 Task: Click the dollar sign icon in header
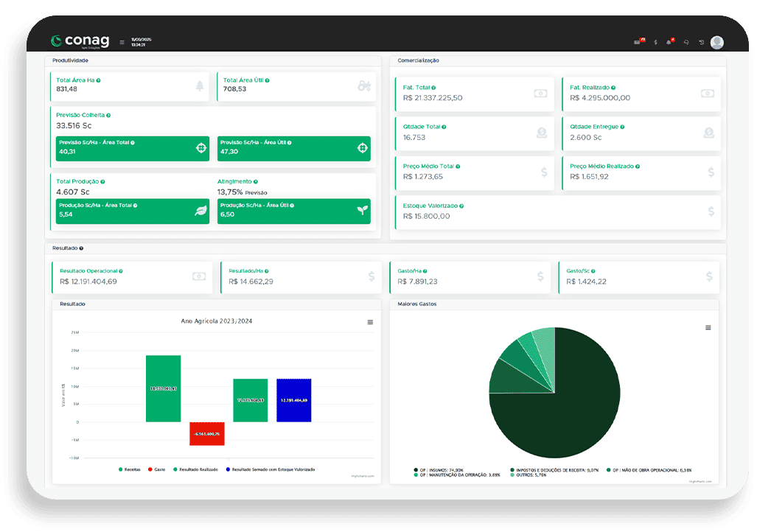coord(655,42)
